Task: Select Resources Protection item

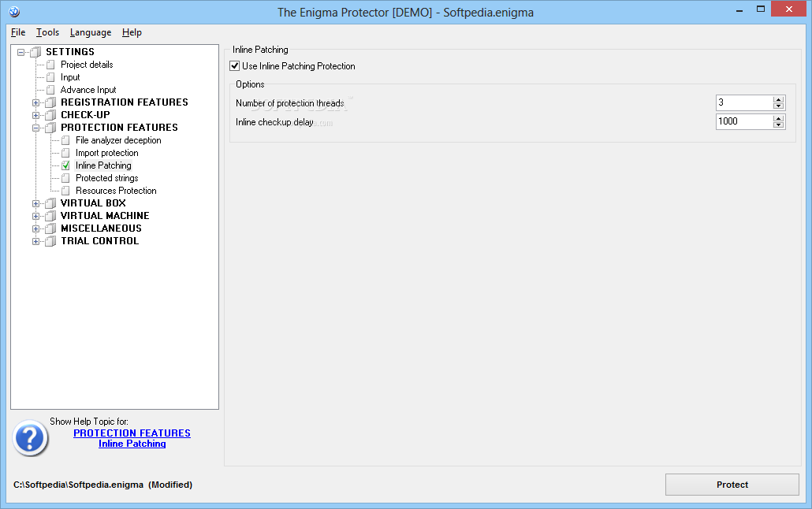Action: (116, 191)
